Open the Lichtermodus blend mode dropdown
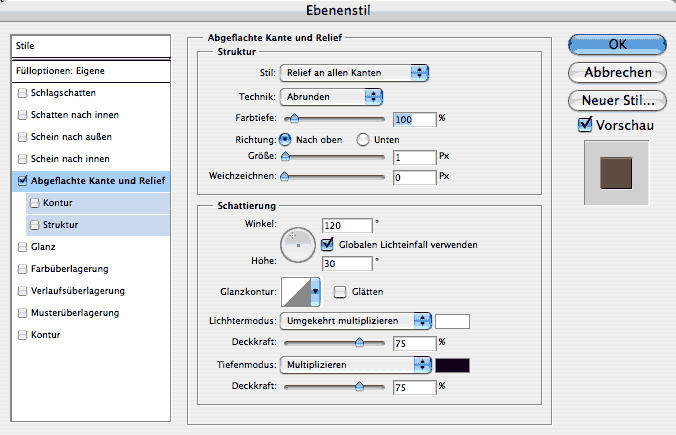Screen dimensions: 676x435 click(355, 321)
